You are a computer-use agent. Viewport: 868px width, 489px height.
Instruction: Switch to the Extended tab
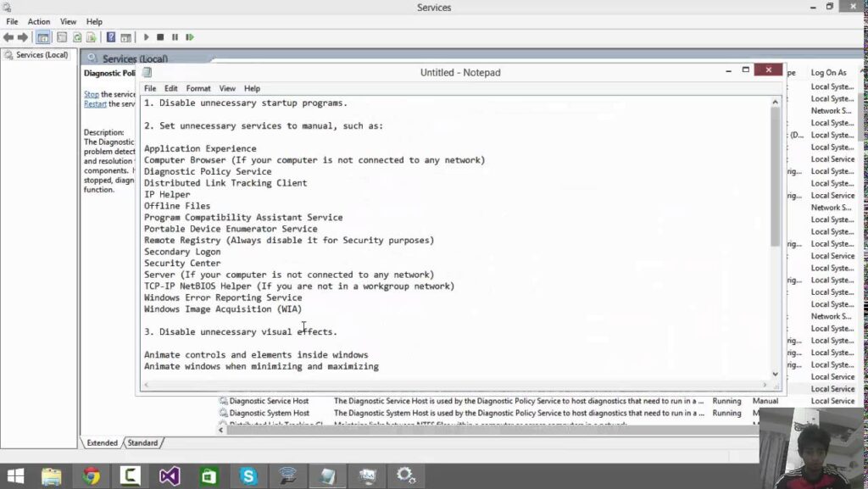(102, 442)
